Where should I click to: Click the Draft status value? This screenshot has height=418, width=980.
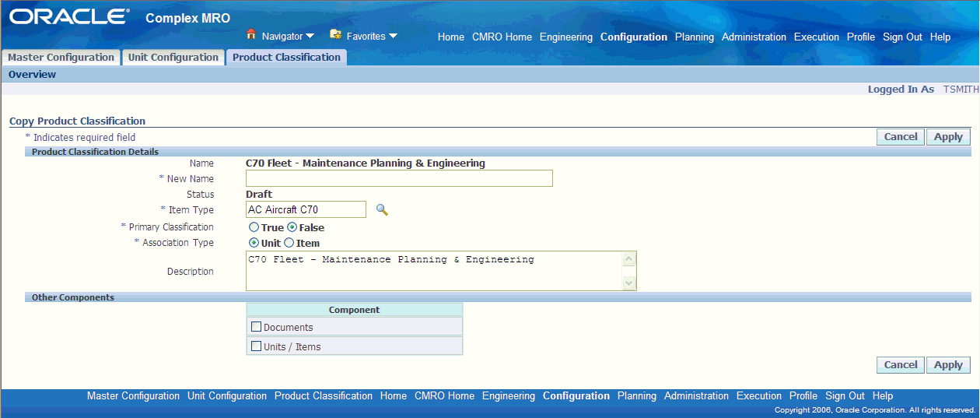259,195
